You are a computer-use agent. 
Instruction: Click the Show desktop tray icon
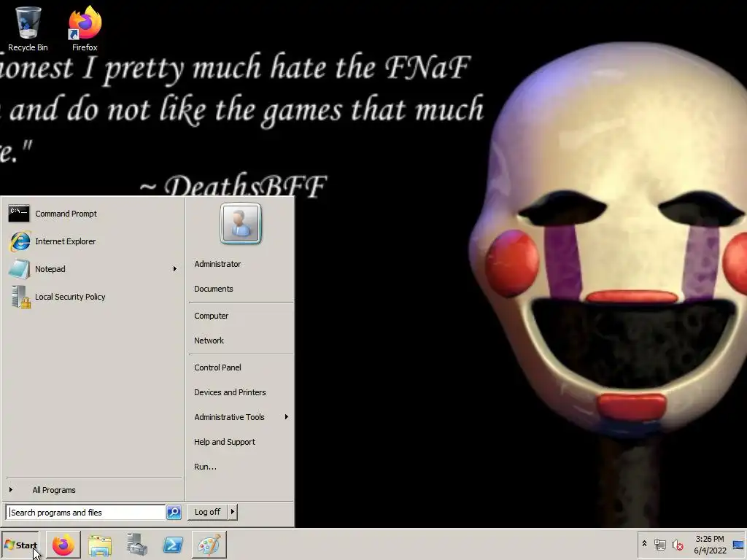739,544
